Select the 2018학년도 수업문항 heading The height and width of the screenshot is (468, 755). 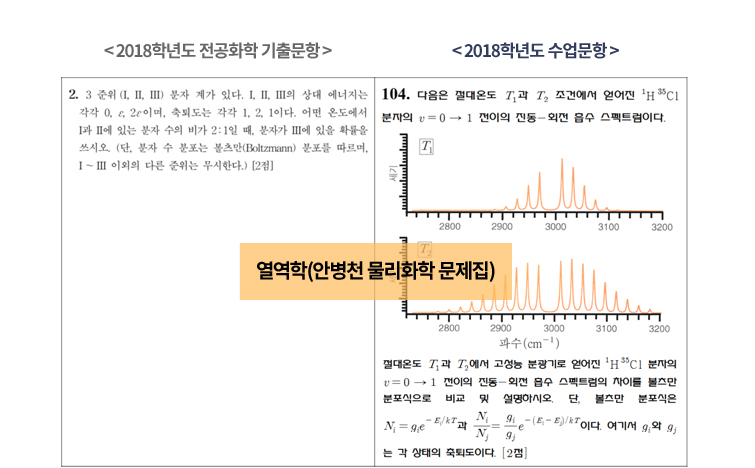[x=535, y=49]
